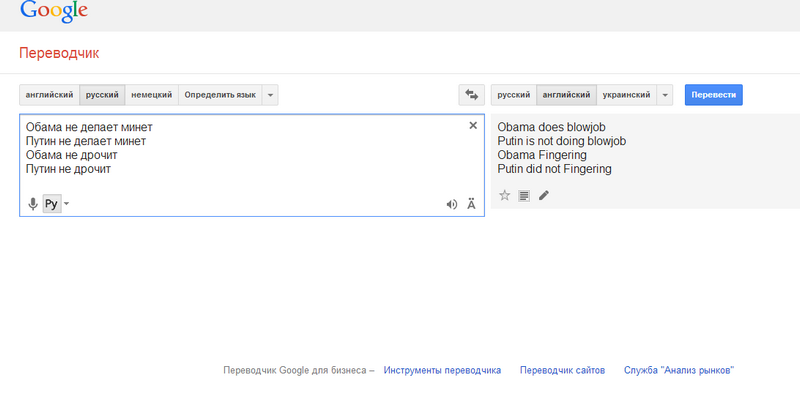Click the translated line "Obama Fingering"

pos(542,155)
